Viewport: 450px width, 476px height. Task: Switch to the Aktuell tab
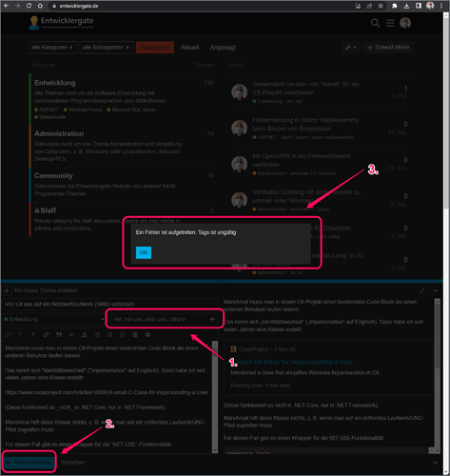pyautogui.click(x=189, y=48)
